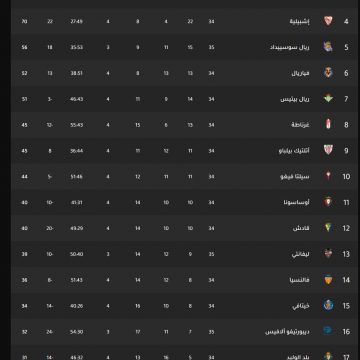This screenshot has width=360, height=360.
Task: Select the Levante crest in row 13
Action: [328, 254]
